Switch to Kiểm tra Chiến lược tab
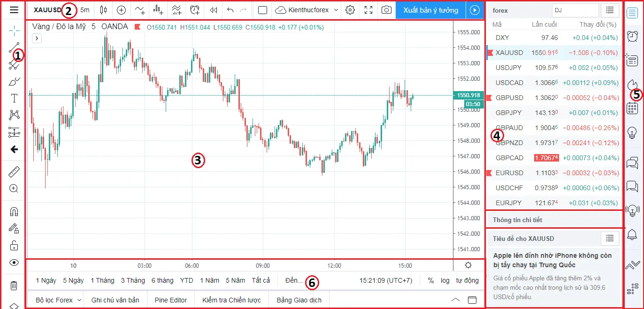 click(231, 300)
